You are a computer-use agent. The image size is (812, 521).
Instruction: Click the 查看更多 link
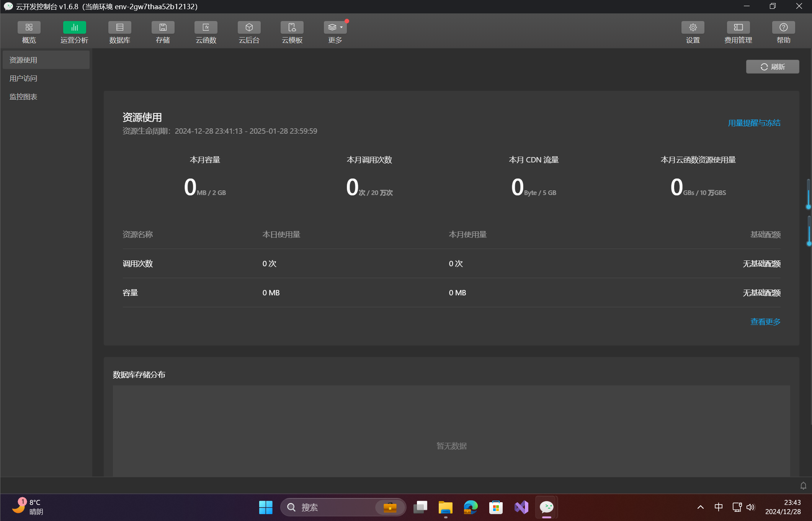(765, 322)
